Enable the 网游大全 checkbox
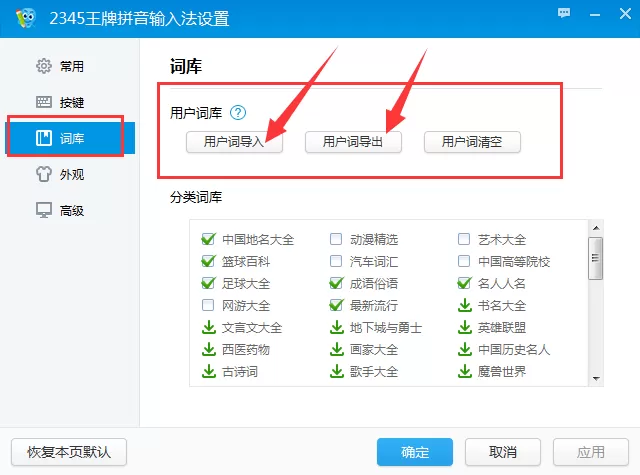The width and height of the screenshot is (640, 475). tap(208, 305)
